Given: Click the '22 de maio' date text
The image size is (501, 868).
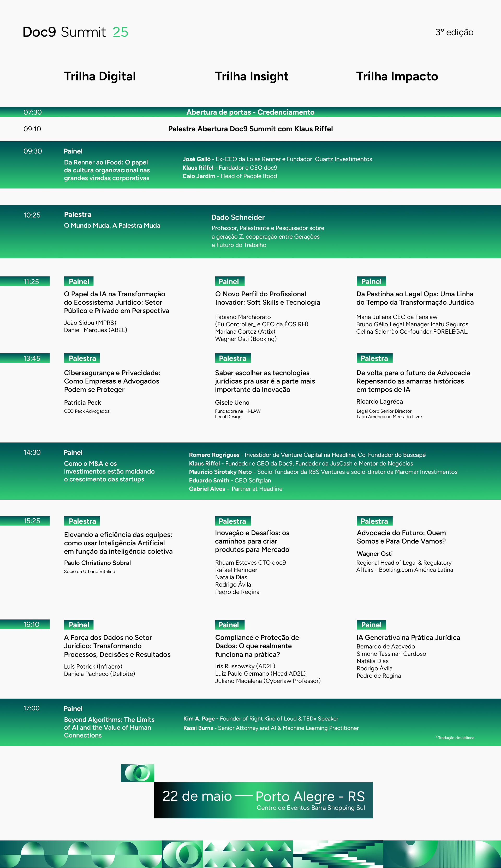Looking at the screenshot, I should (x=197, y=796).
